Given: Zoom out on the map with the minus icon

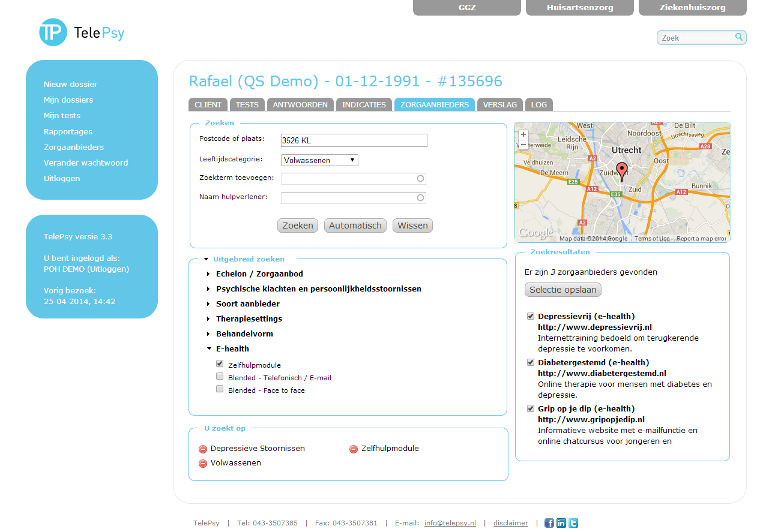Looking at the screenshot, I should pos(523,145).
